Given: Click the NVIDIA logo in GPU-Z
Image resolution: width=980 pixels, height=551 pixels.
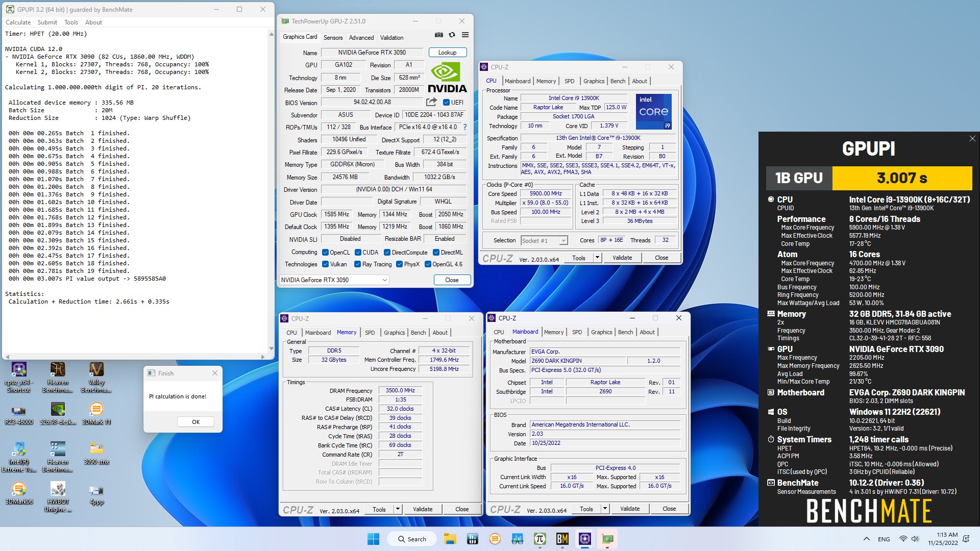Looking at the screenshot, I should point(447,78).
